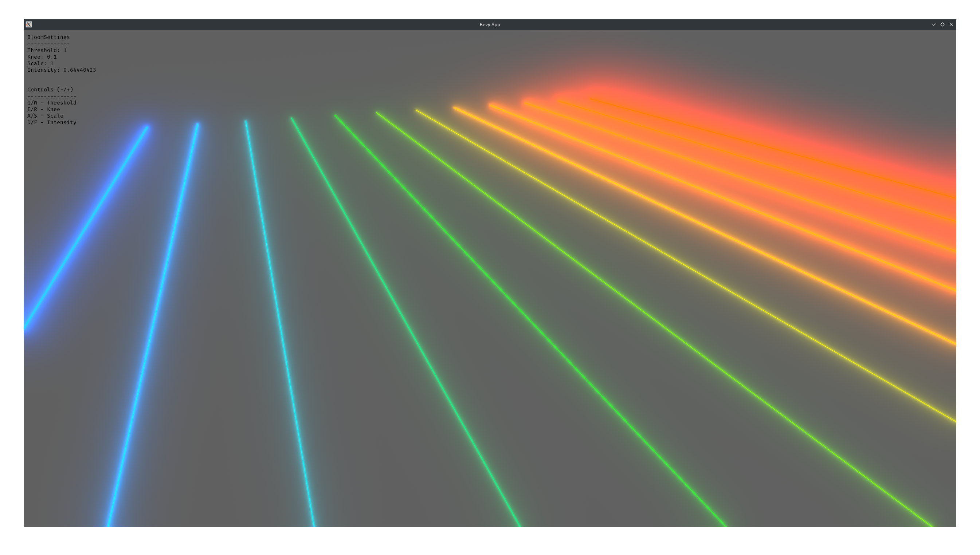Click the Scale: 1 value line
The width and height of the screenshot is (980, 555).
pyautogui.click(x=40, y=63)
